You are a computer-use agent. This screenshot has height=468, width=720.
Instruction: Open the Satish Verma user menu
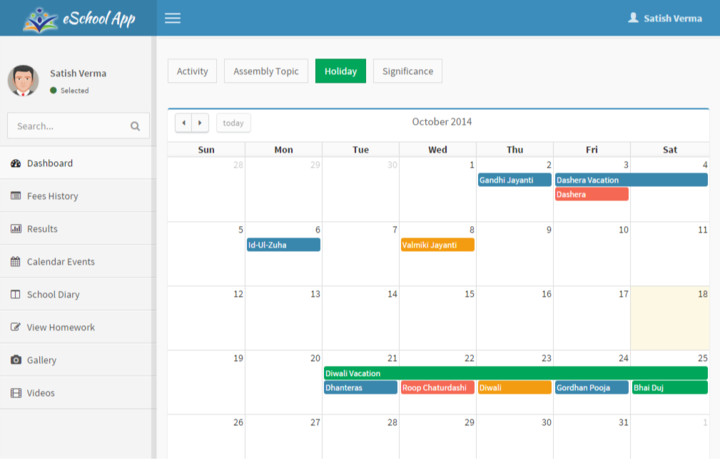pyautogui.click(x=664, y=18)
